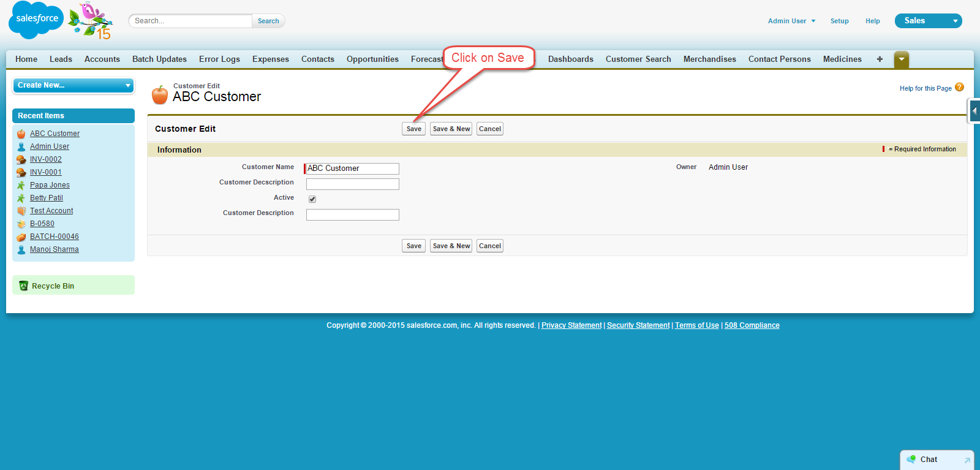Switch to the Dashboards tab
The image size is (980, 470).
(570, 59)
